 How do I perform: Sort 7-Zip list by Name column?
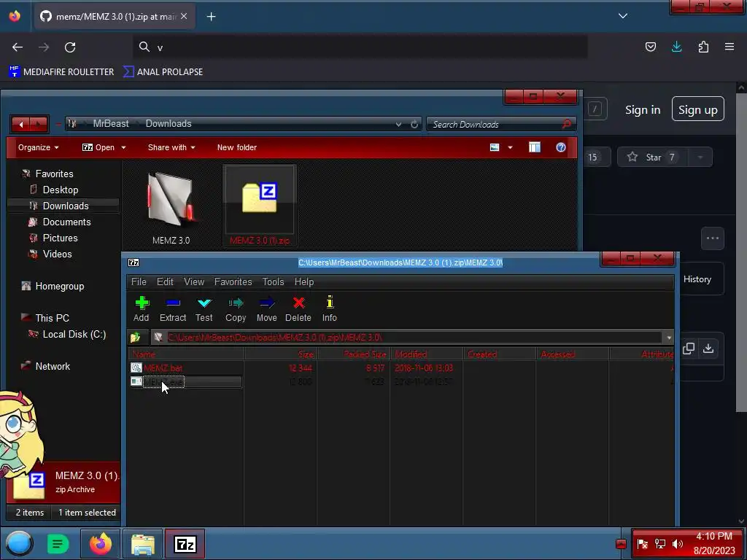click(186, 354)
